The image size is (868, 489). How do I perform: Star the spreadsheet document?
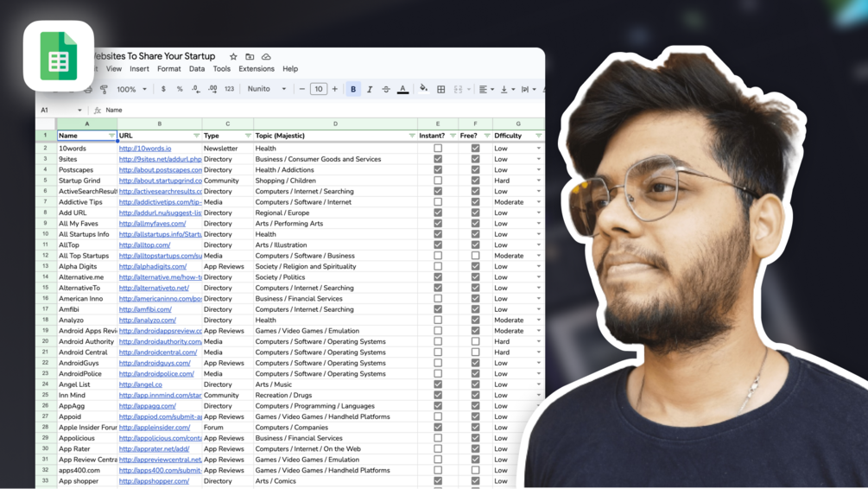tap(233, 56)
